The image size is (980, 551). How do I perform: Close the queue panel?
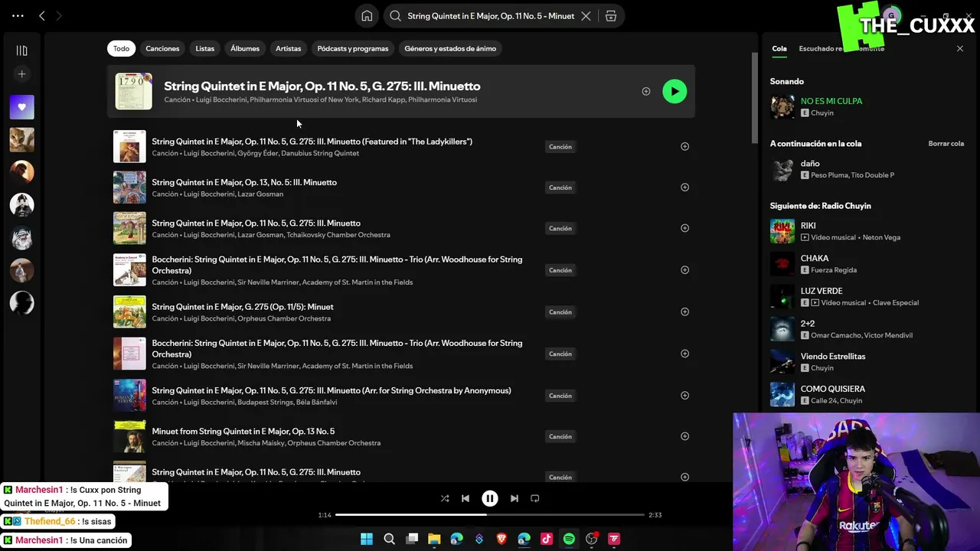pos(960,48)
